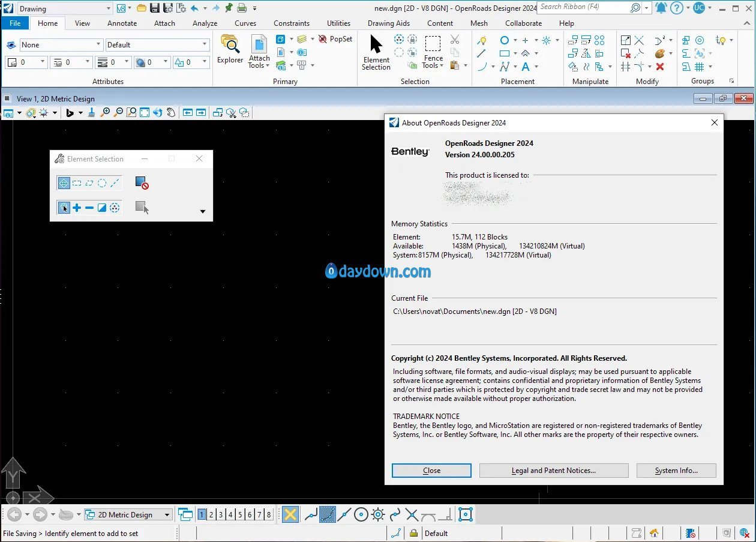
Task: Click into the Search Ribbon field
Action: [582, 8]
